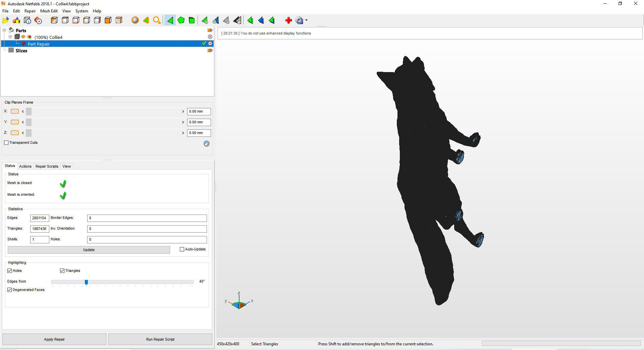Image resolution: width=644 pixels, height=350 pixels.
Task: Click the green triangle with plus icon
Action: pos(205,20)
